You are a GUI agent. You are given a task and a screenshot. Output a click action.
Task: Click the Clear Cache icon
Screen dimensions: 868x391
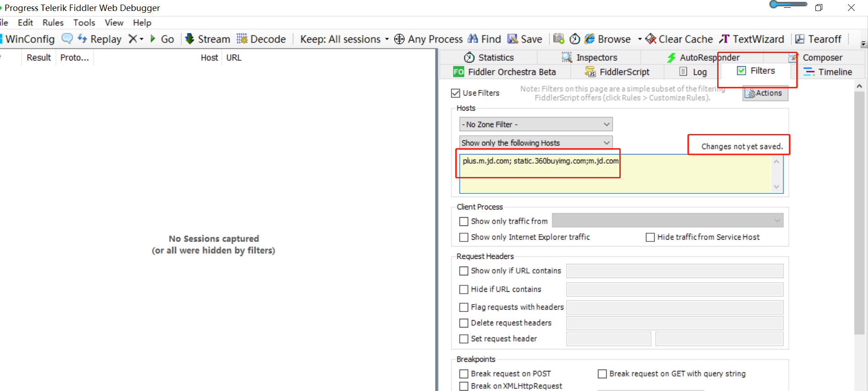click(650, 39)
